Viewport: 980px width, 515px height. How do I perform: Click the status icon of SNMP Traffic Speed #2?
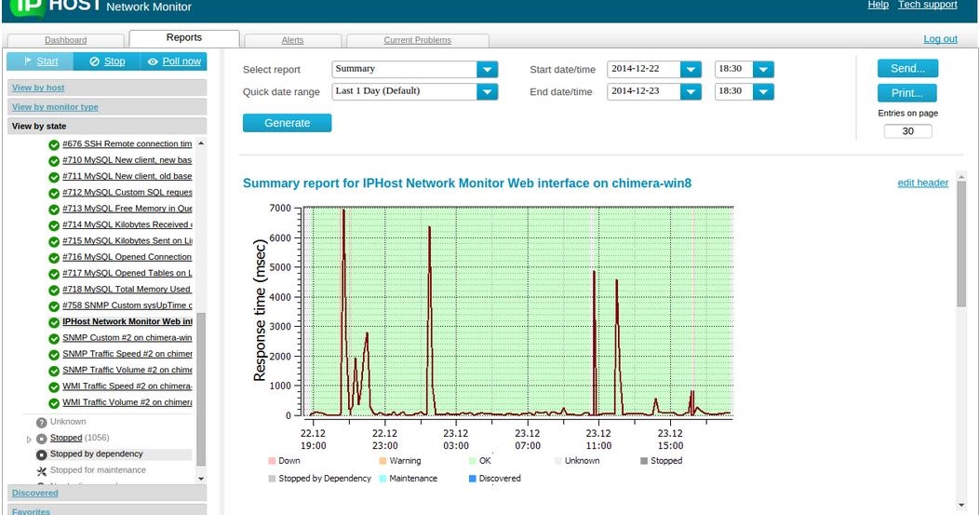(x=54, y=355)
